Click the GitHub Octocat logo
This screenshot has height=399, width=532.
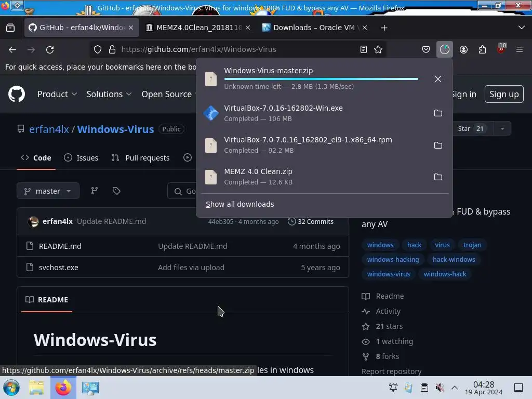[17, 94]
